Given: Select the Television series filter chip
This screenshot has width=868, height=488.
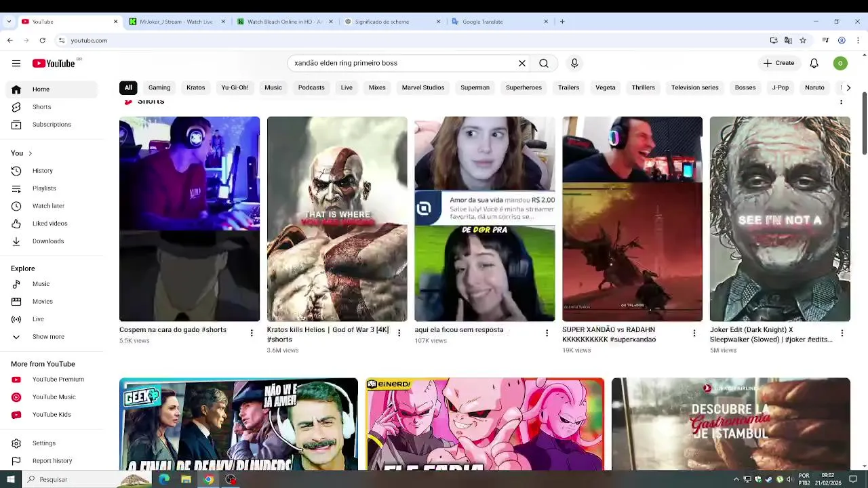Looking at the screenshot, I should (x=694, y=87).
